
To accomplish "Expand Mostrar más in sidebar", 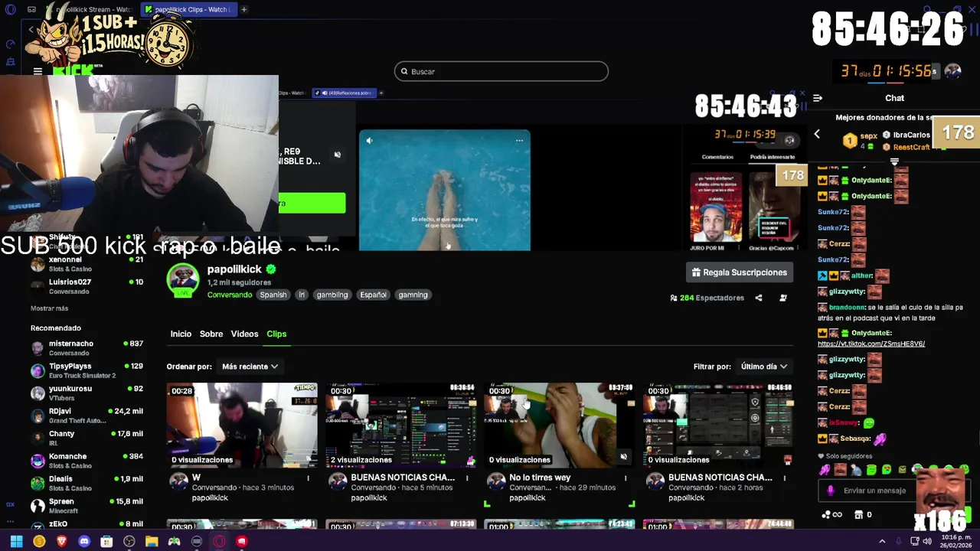I will tap(49, 308).
